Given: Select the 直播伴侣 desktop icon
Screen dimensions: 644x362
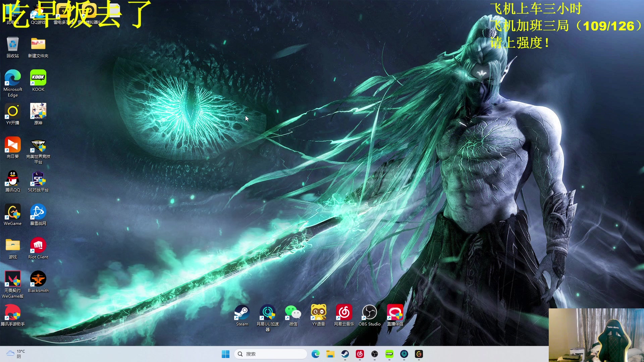Looking at the screenshot, I should (395, 313).
